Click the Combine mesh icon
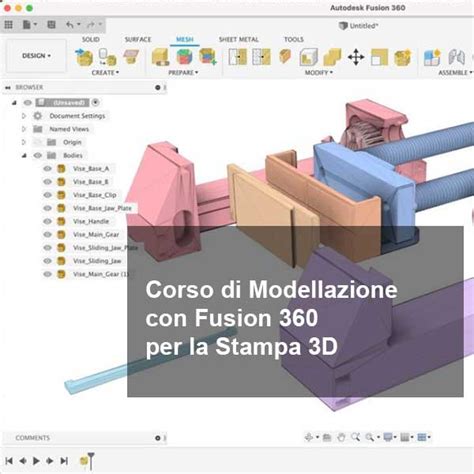The image size is (474, 474). [x=332, y=57]
